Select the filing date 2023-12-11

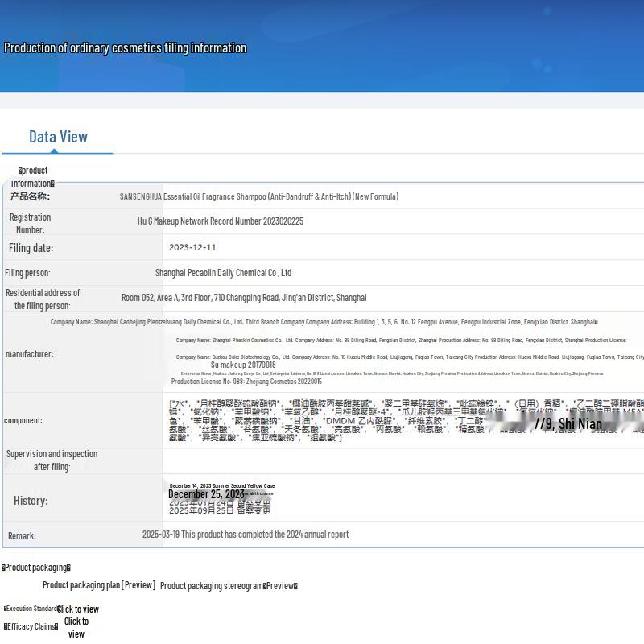(x=192, y=248)
